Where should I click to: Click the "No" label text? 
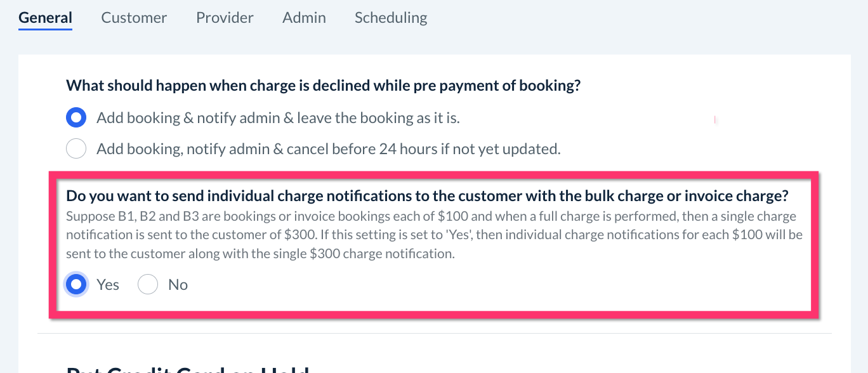pyautogui.click(x=178, y=285)
